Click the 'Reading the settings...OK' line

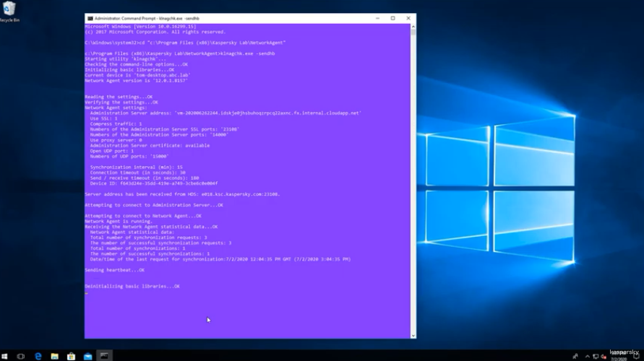pyautogui.click(x=119, y=97)
